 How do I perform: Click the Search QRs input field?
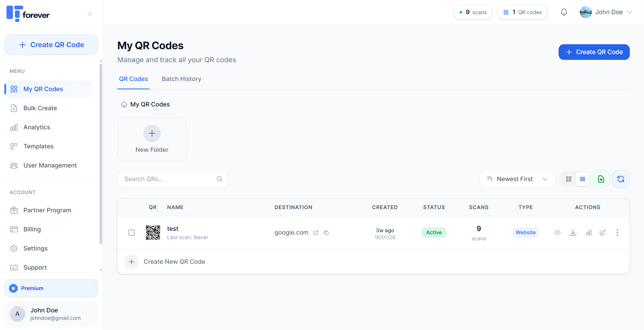click(169, 179)
